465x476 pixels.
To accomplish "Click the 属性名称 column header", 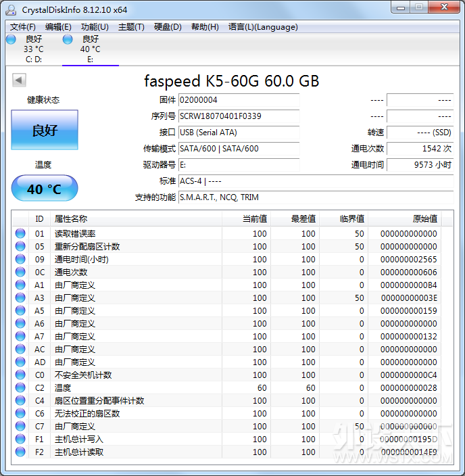I will point(136,219).
